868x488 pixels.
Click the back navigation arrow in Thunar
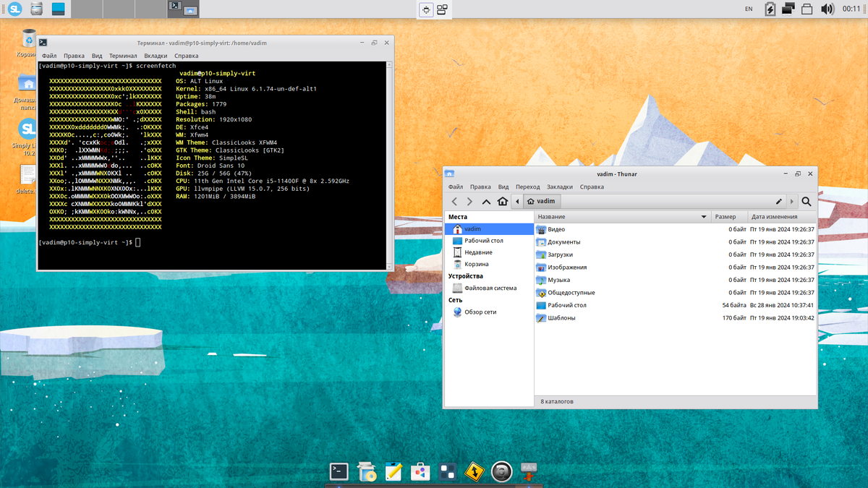(x=454, y=201)
